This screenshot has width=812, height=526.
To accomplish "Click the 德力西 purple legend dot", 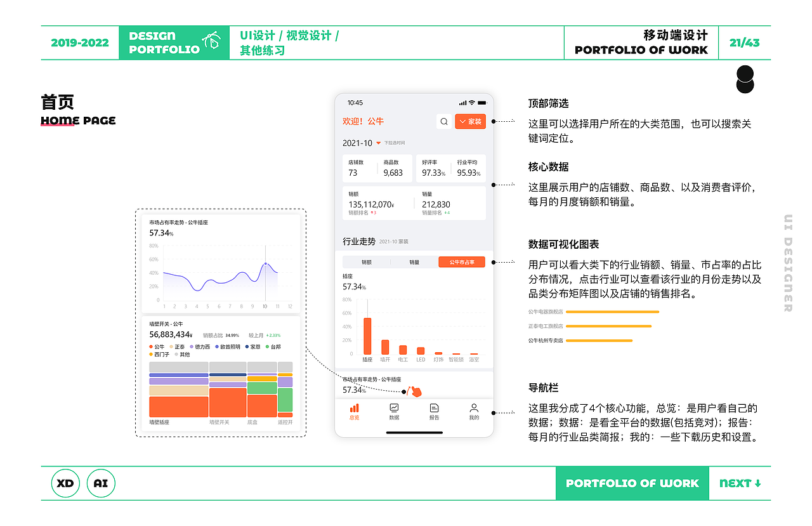I will point(192,347).
